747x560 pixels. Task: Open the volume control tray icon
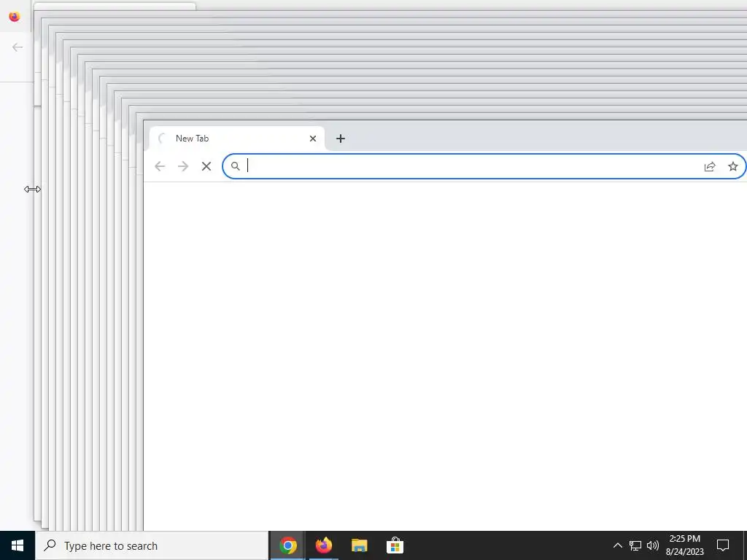point(653,545)
